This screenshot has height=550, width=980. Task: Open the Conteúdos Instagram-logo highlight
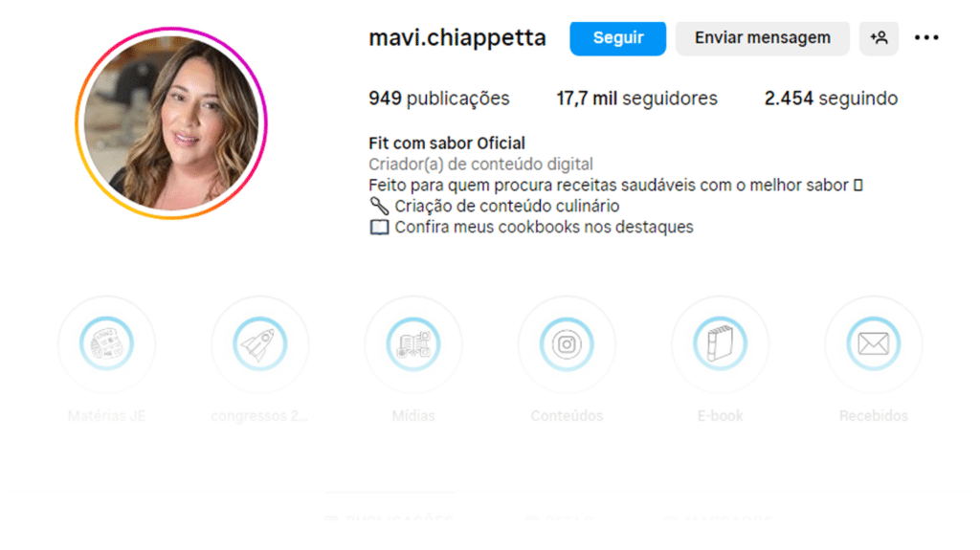coord(567,344)
